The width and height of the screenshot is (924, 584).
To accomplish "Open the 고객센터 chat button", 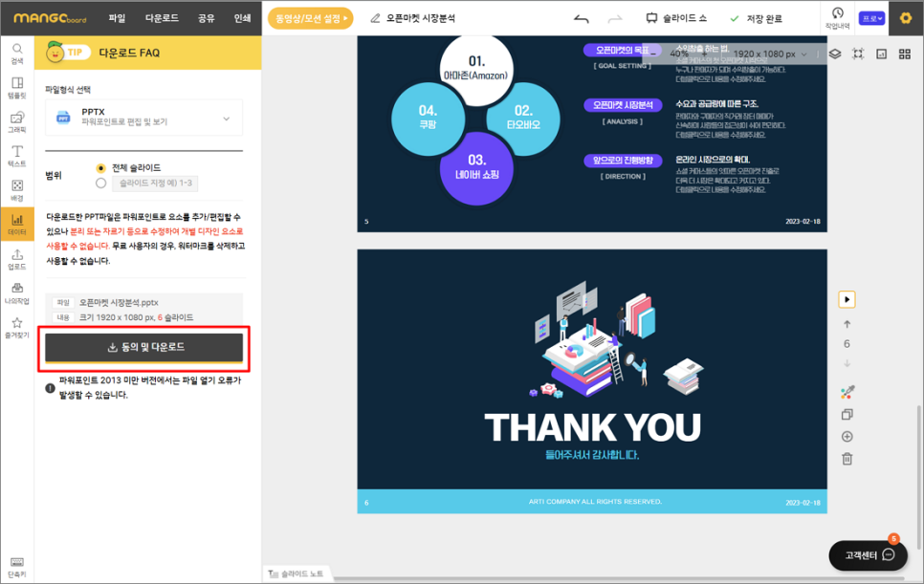I will click(x=868, y=554).
